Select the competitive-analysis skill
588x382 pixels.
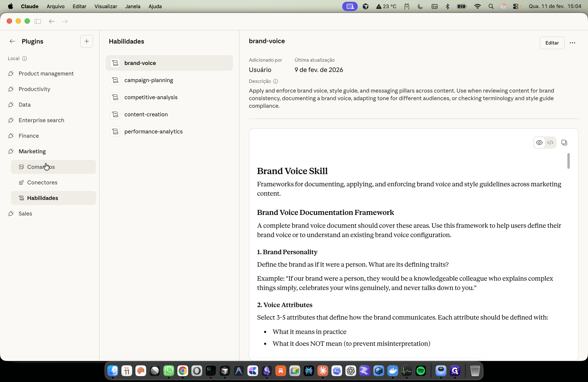tap(169, 97)
